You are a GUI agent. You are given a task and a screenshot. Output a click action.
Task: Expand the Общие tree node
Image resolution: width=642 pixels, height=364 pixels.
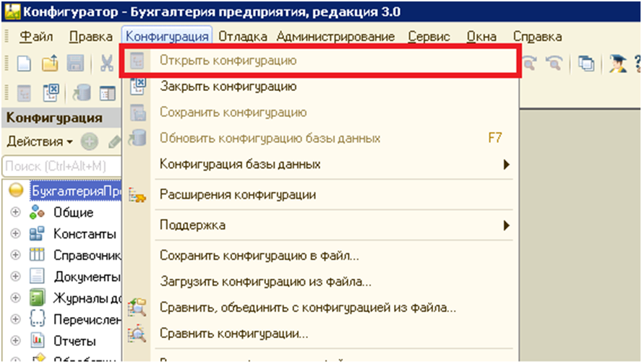click(15, 212)
